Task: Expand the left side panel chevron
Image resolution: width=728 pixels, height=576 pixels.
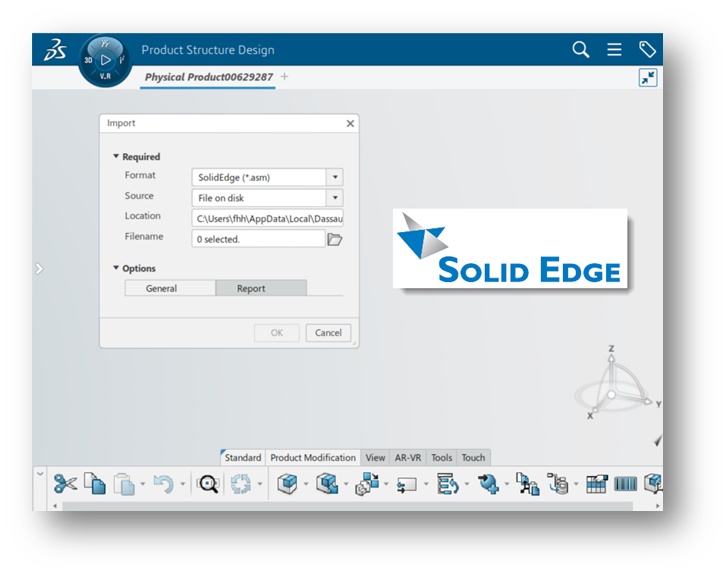Action: coord(39,269)
